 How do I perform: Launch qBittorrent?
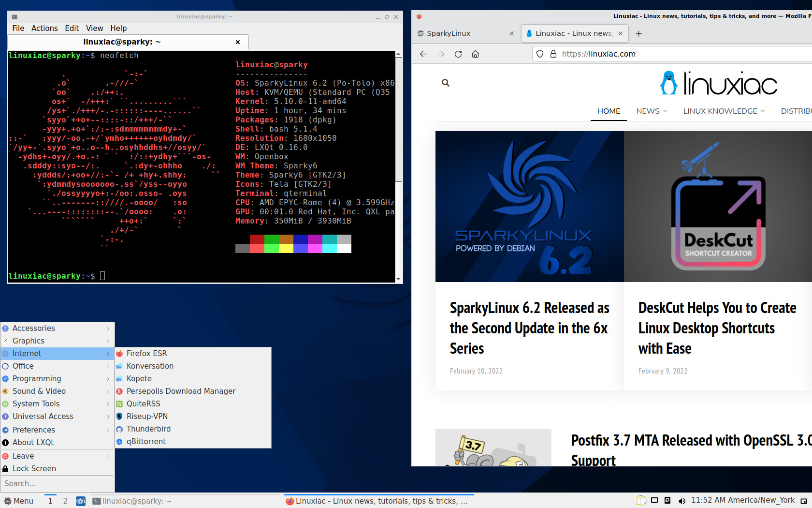(193, 442)
